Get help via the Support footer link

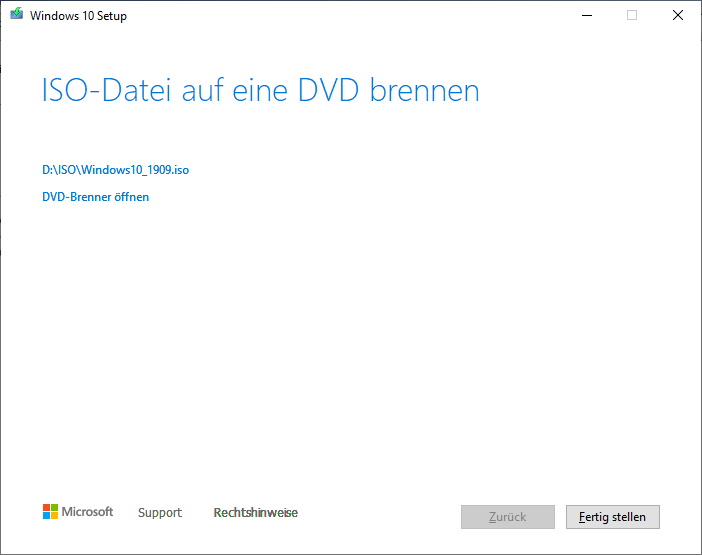160,512
